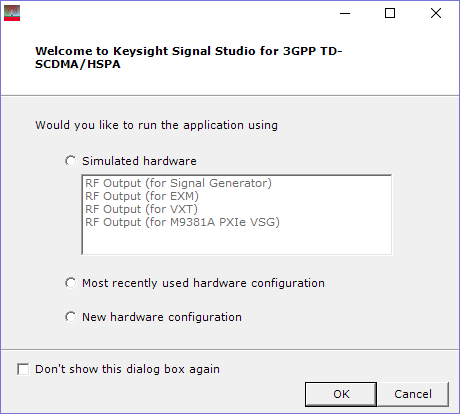The image size is (460, 414).
Task: Maximize the welcome dialog window
Action: click(x=390, y=13)
